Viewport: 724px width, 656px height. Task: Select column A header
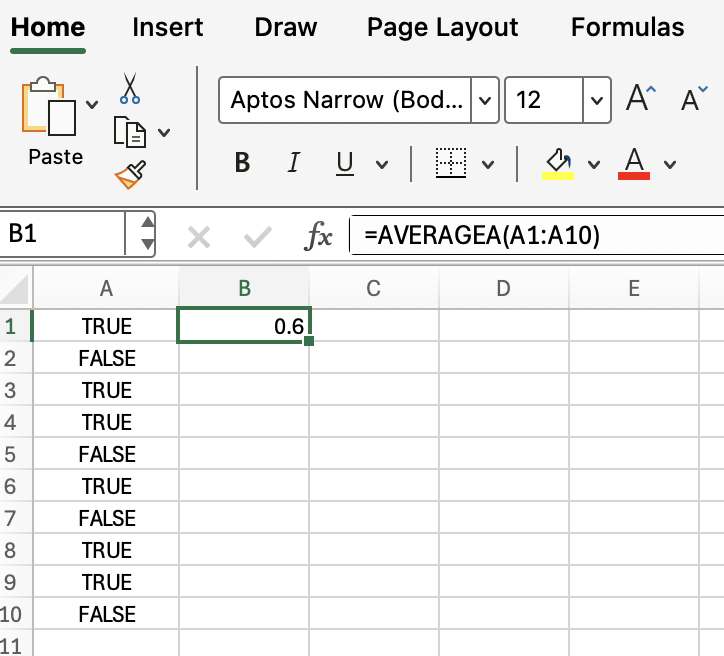[x=106, y=288]
